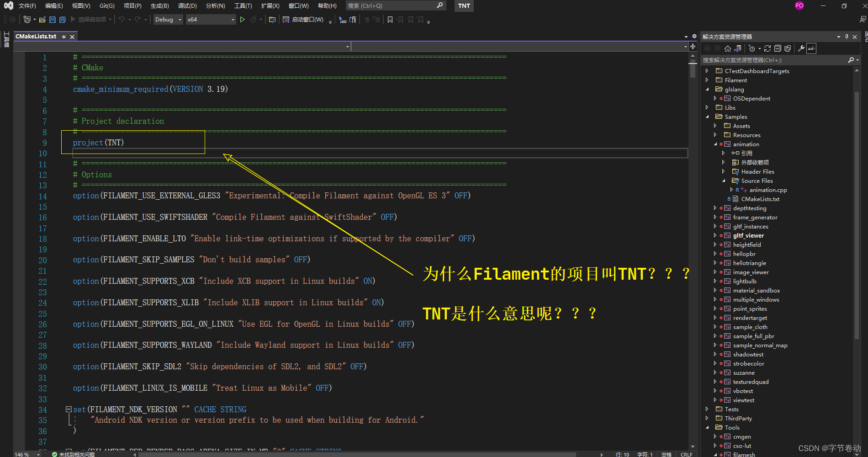This screenshot has height=457, width=868.
Task: Click the open file folder icon
Action: 42,20
